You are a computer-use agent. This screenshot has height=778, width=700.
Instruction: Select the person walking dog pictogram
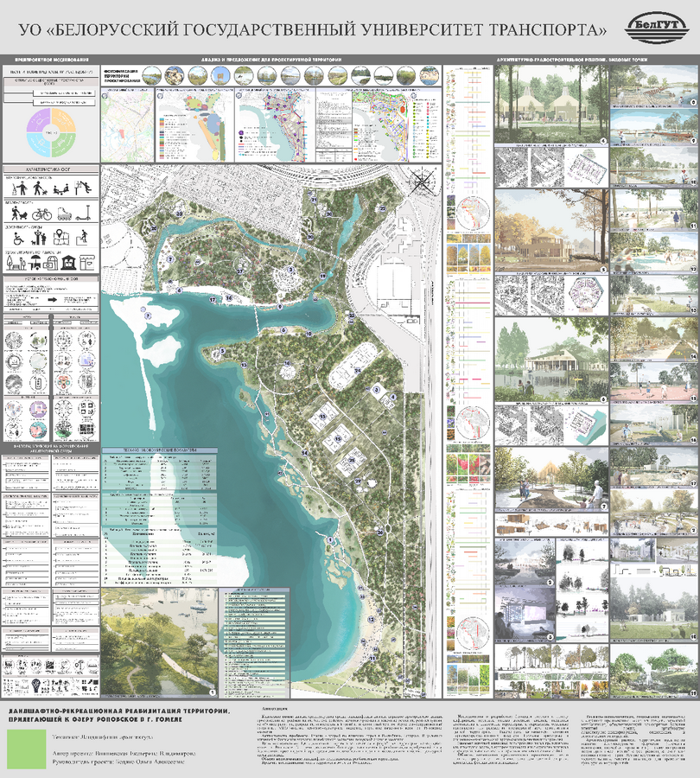pyautogui.click(x=41, y=188)
